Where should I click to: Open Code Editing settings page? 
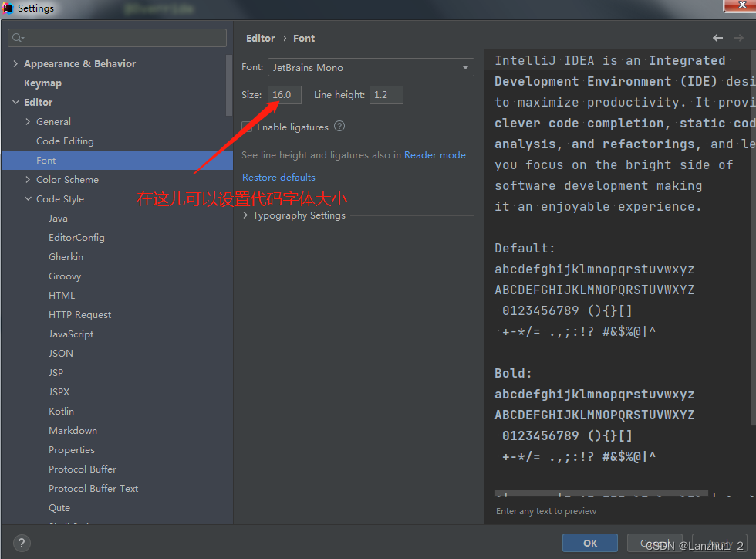click(65, 141)
